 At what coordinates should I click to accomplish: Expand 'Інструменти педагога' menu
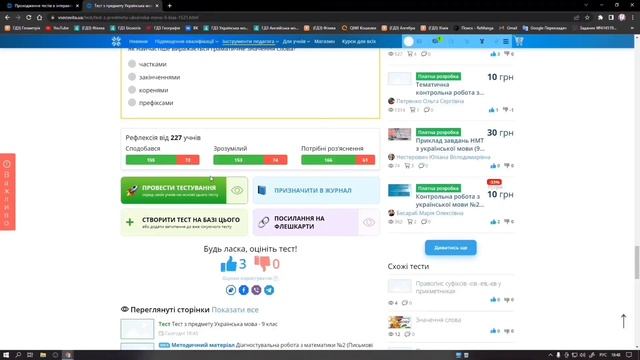point(250,41)
